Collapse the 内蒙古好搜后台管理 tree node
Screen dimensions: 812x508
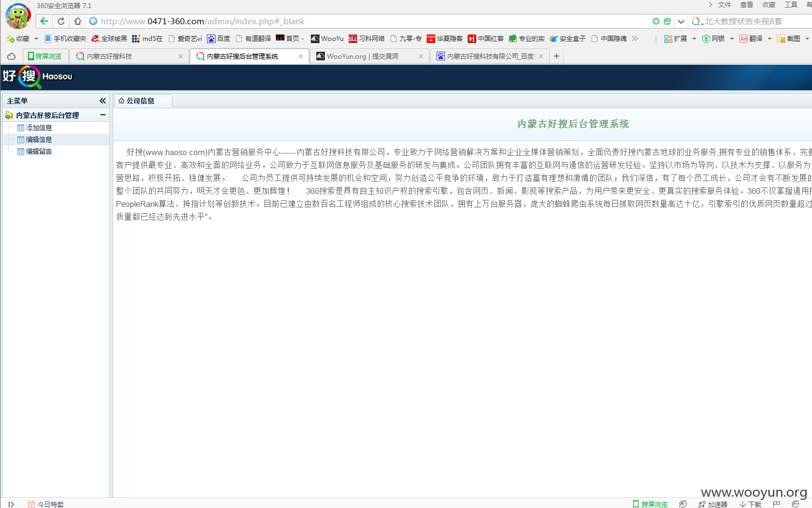[x=102, y=115]
